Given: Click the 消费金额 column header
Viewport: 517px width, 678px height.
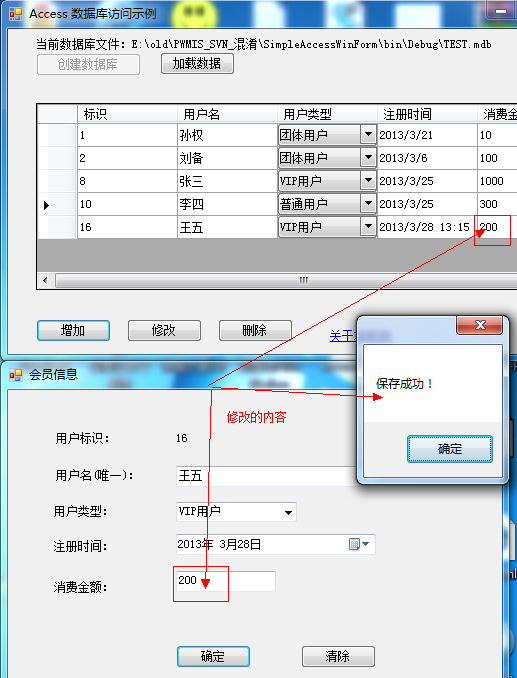Looking at the screenshot, I should coord(497,114).
